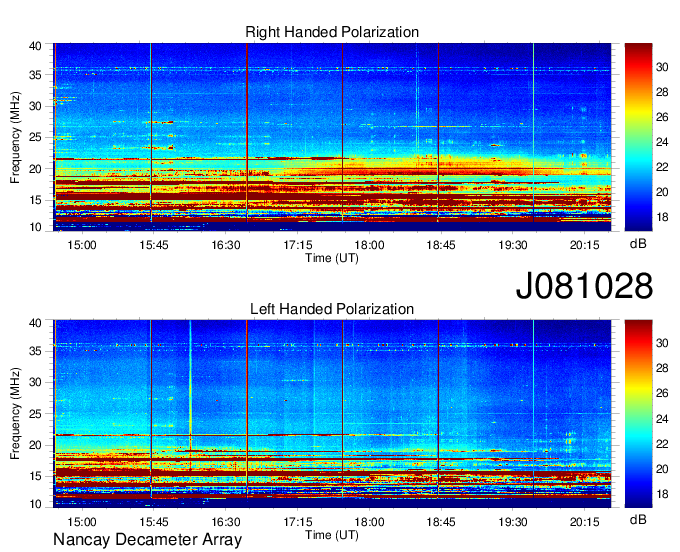Click the 30 MHz tick of Right Handed plot
680x552 pixels.
35,106
